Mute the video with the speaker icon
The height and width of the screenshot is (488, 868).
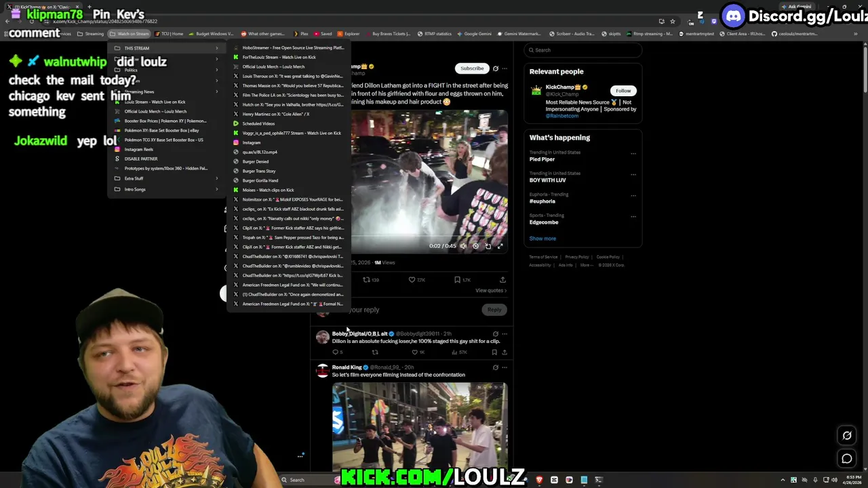pyautogui.click(x=463, y=246)
